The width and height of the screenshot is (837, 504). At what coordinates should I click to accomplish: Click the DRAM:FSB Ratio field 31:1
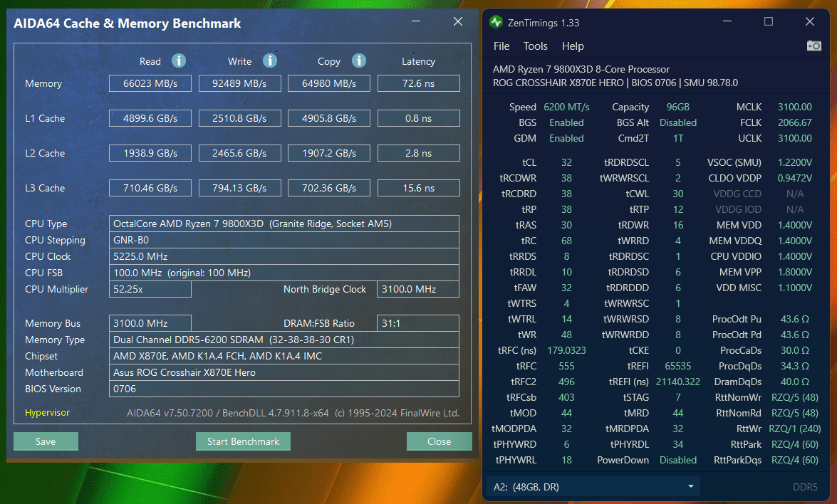(x=418, y=323)
